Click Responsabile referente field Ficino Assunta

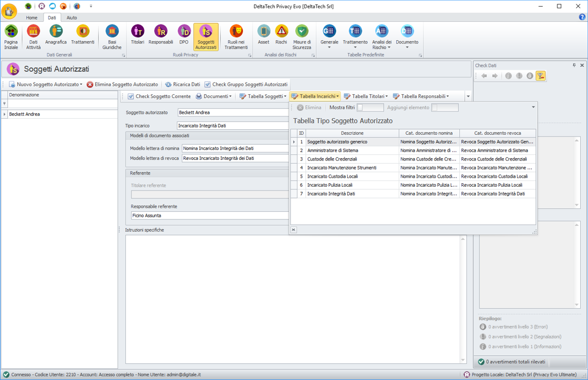(x=210, y=216)
